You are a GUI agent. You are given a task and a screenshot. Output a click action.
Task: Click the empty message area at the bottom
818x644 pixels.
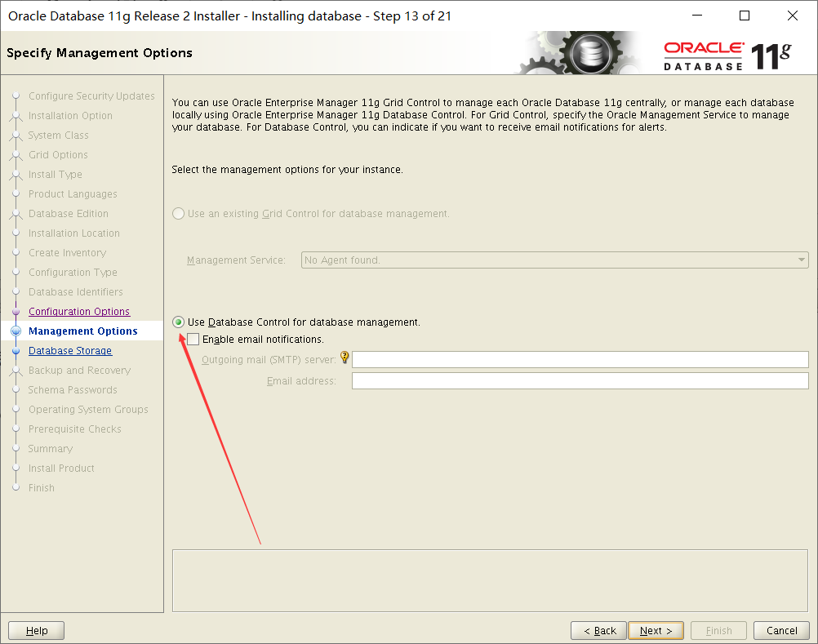[x=490, y=580]
